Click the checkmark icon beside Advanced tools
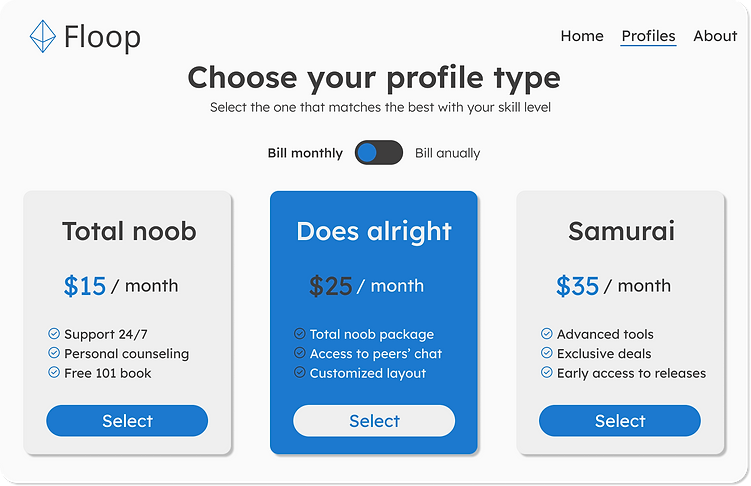 [547, 334]
